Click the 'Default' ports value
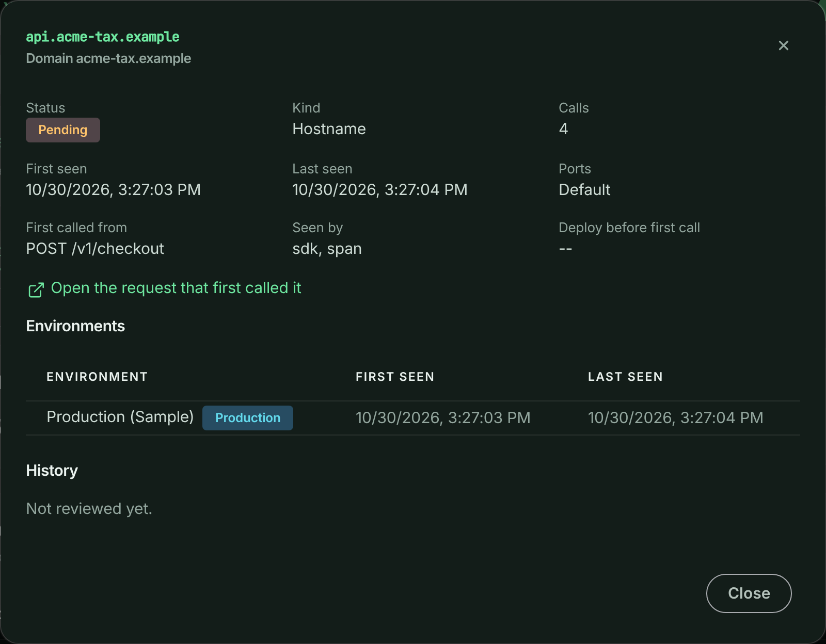Screen dimensions: 826x644 [584, 190]
